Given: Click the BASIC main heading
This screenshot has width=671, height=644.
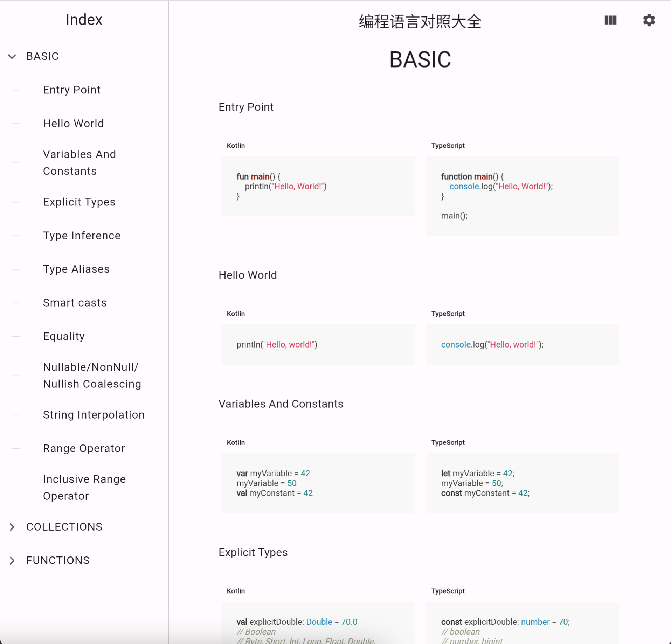Looking at the screenshot, I should (x=420, y=59).
